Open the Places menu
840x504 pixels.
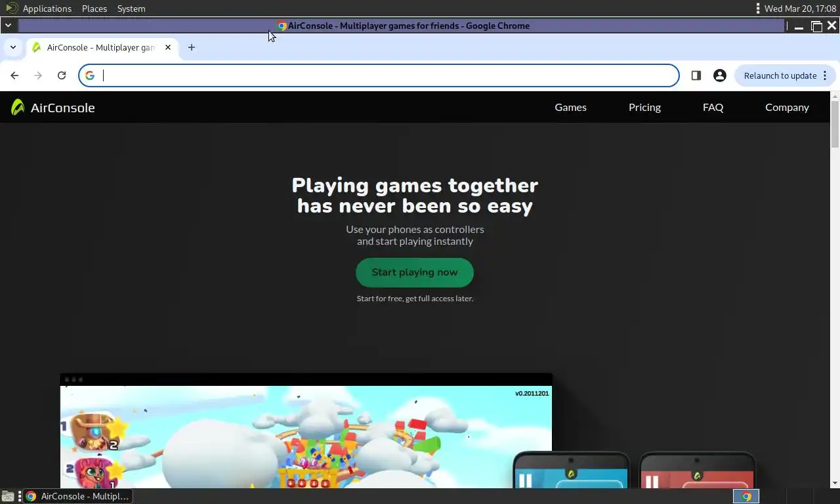(x=94, y=9)
